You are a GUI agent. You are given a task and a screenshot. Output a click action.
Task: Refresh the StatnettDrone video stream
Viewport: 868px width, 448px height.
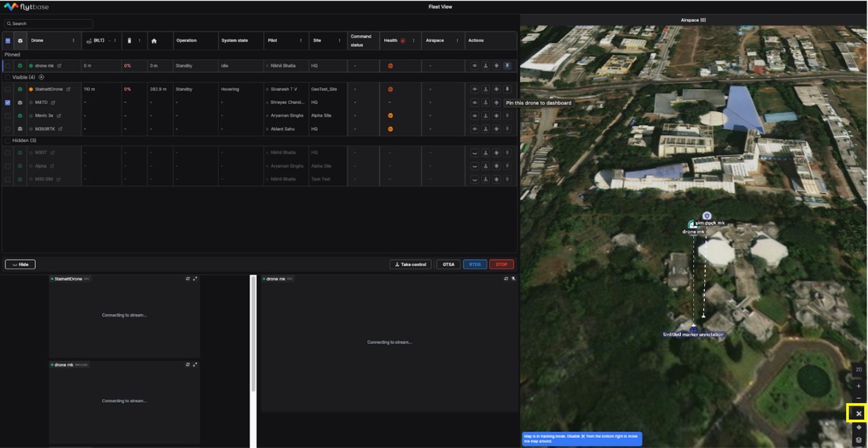[x=188, y=279]
